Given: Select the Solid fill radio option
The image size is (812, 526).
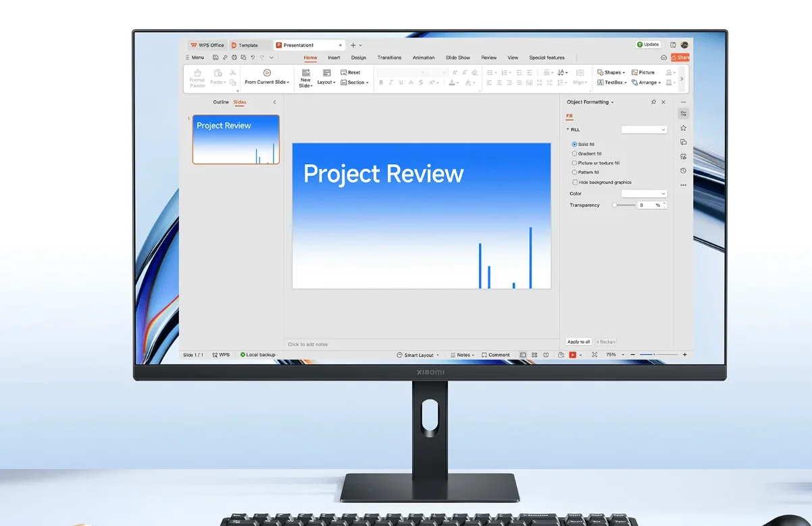Looking at the screenshot, I should point(574,144).
